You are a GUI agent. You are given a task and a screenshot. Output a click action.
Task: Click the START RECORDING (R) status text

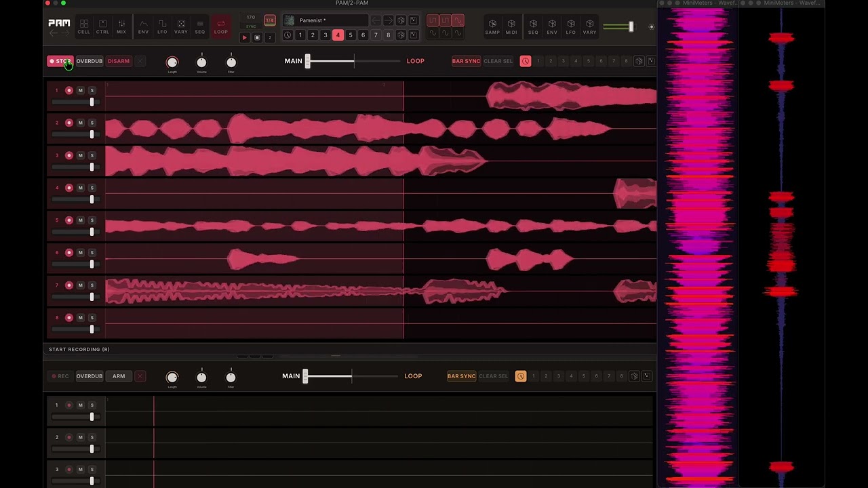coord(79,349)
